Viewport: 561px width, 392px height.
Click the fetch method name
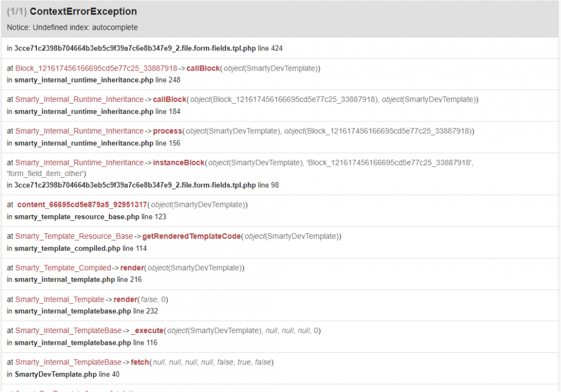tap(140, 362)
